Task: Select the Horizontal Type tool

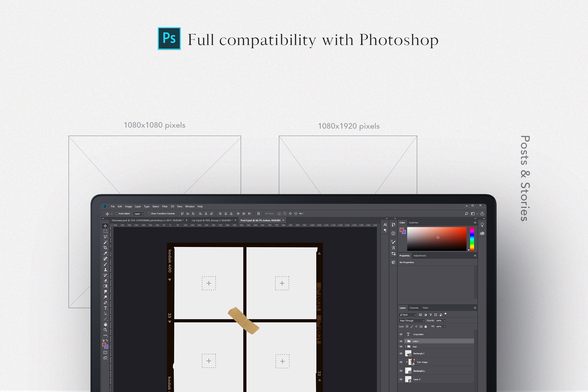Action: (x=105, y=308)
